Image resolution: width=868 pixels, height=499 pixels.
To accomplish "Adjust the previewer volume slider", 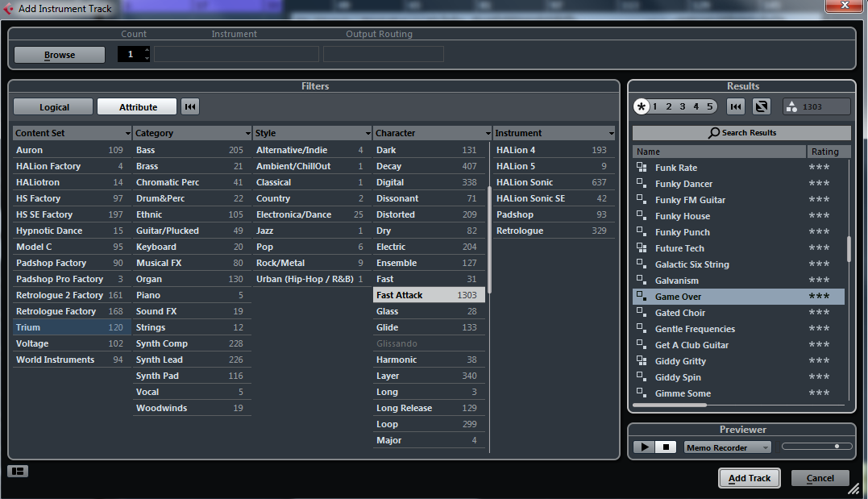I will (x=816, y=447).
